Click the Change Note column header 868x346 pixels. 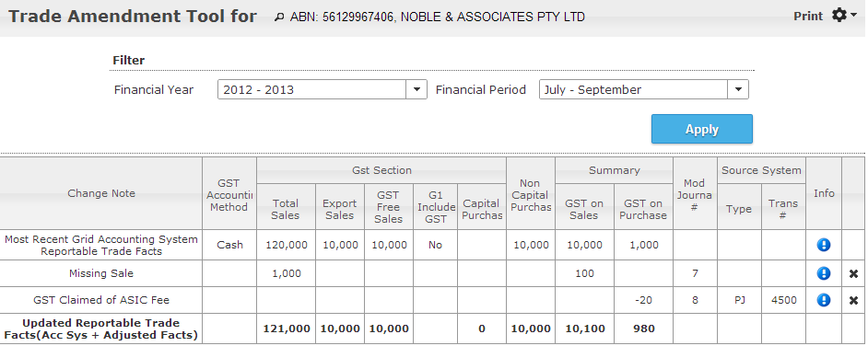click(101, 193)
